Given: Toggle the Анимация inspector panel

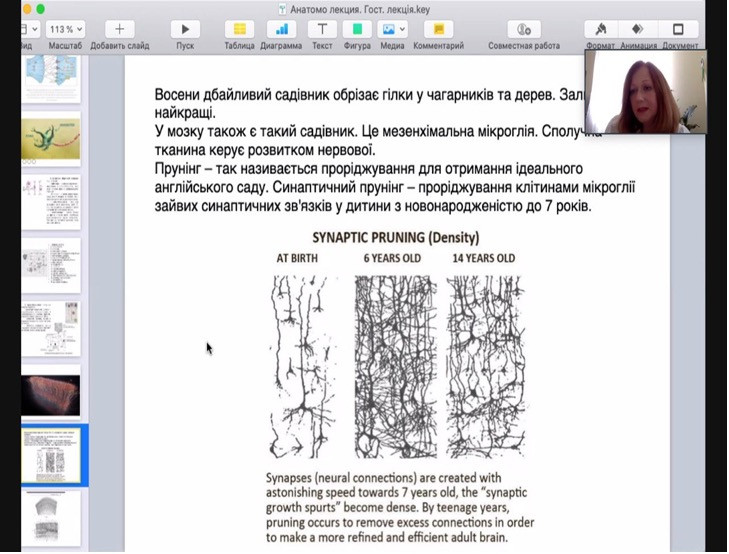Looking at the screenshot, I should coord(638,29).
